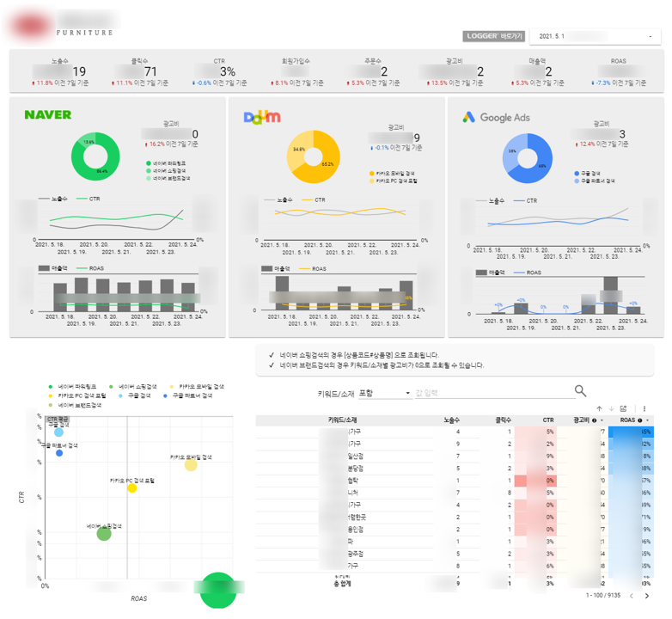Image resolution: width=672 pixels, height=619 pixels.
Task: Click 구글 파트너 검색 in scatter chart legend
Action: pos(187,395)
